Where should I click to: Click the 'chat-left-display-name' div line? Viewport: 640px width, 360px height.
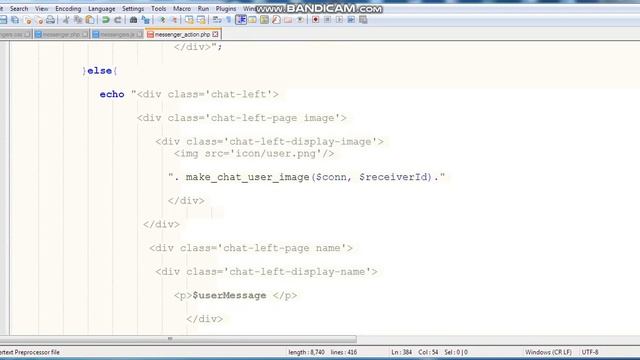point(266,272)
